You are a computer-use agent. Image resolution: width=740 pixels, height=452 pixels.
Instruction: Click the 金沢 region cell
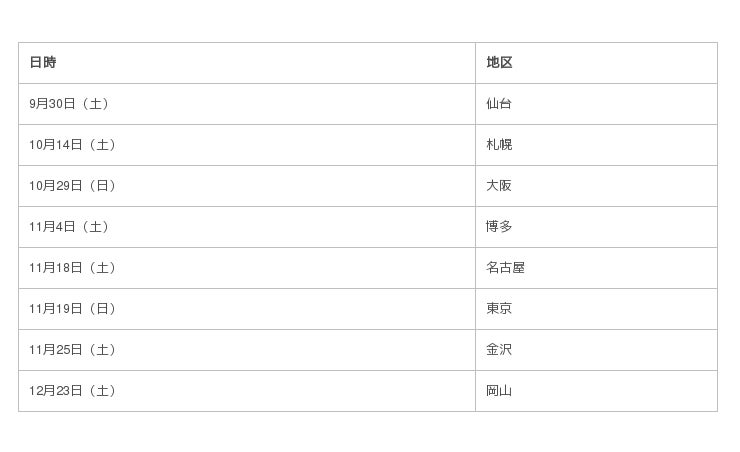tap(499, 350)
